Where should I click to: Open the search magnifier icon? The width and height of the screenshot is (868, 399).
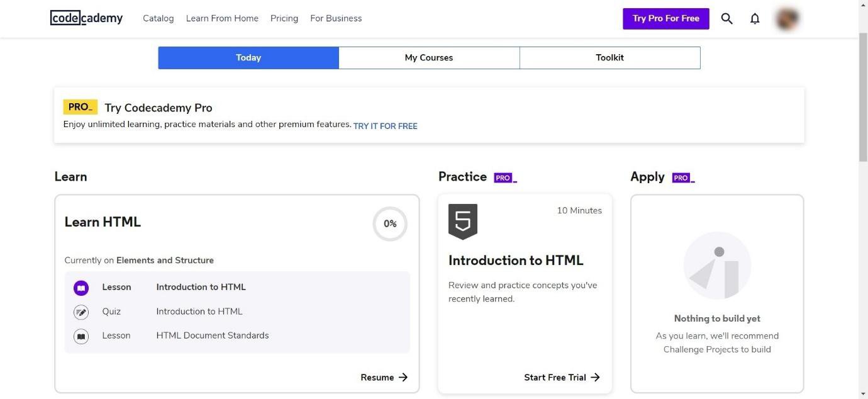click(726, 19)
